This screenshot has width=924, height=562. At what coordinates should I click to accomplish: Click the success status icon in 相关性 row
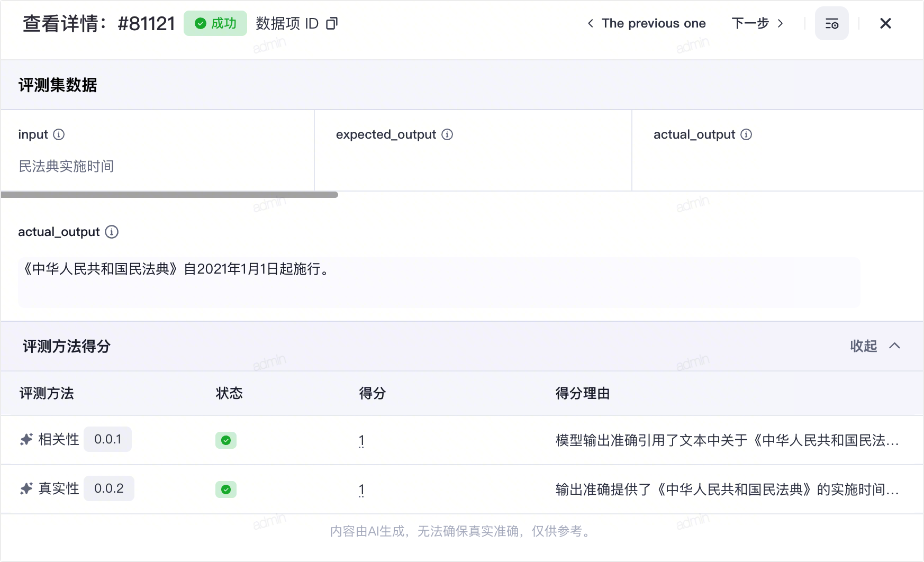click(226, 440)
